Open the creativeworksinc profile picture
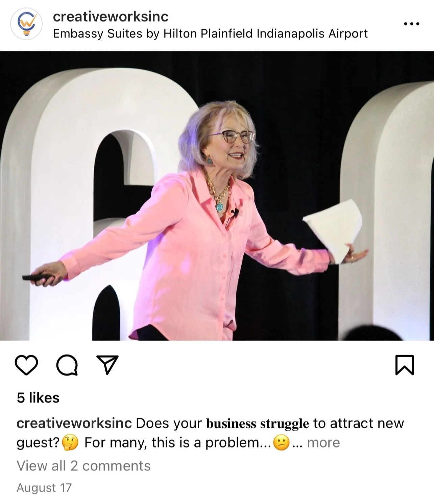Image resolution: width=434 pixels, height=504 pixels. click(x=26, y=24)
